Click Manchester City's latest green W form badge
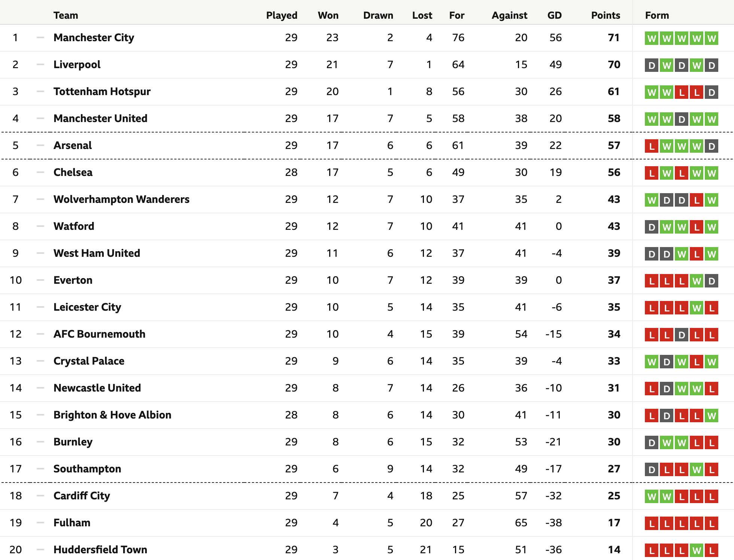 pos(712,38)
